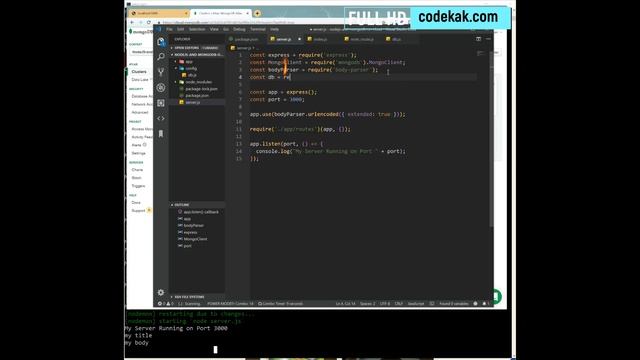Click the split editor icon
640x360 pixels.
point(478,39)
